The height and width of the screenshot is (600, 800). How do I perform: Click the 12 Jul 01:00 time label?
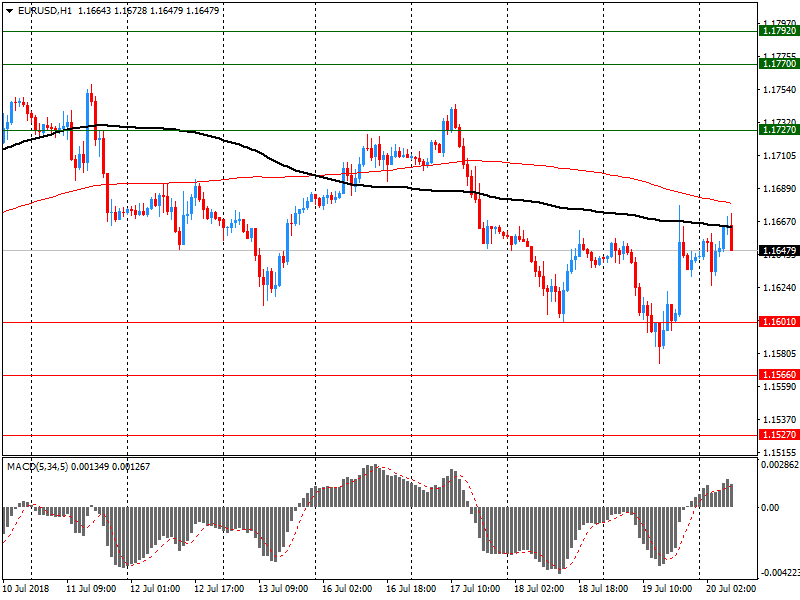[x=155, y=588]
